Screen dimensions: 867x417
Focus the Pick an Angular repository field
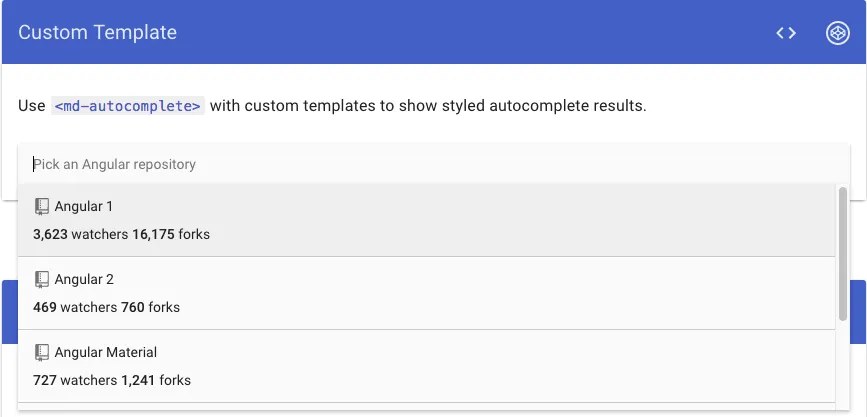coord(430,164)
